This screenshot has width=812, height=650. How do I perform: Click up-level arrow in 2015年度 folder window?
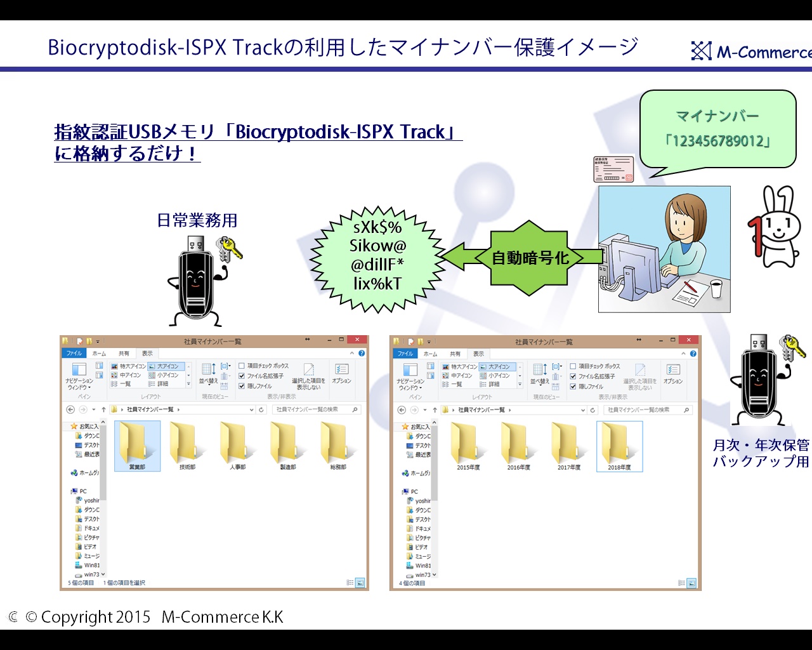pyautogui.click(x=435, y=410)
